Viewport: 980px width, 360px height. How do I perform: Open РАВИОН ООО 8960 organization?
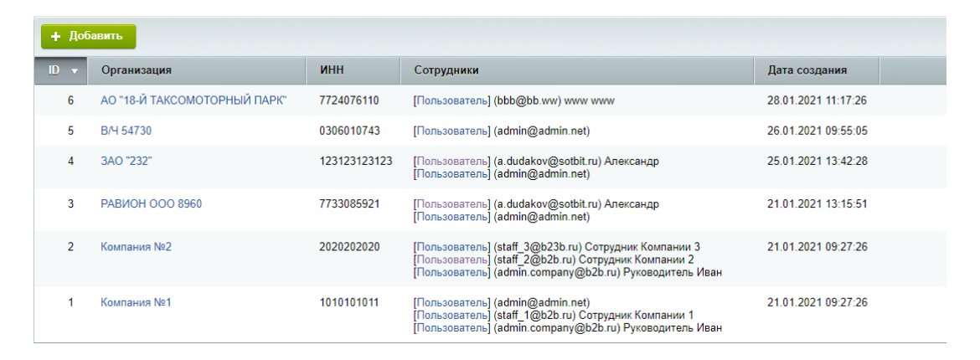point(152,204)
